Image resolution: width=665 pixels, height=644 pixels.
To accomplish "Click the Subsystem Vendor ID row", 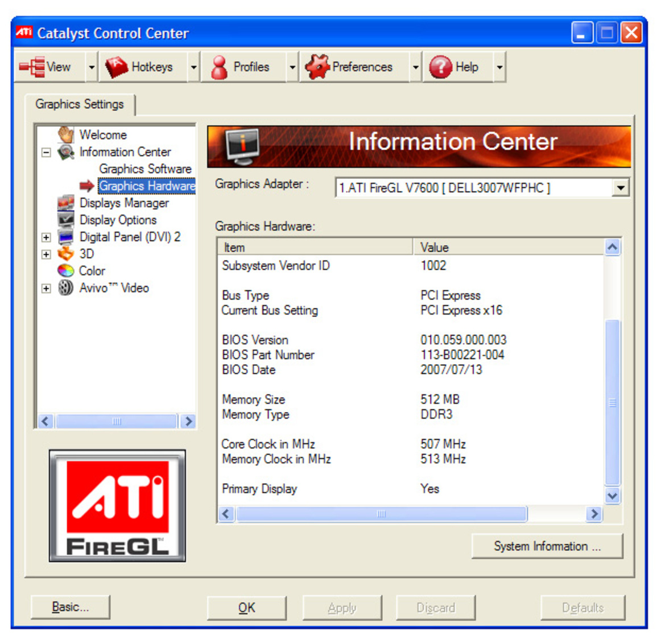I will point(410,266).
